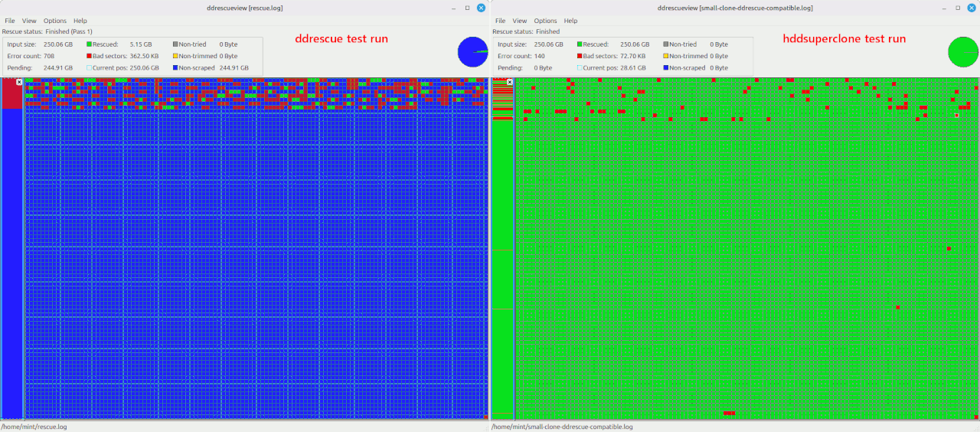Click title bar 'ddrescueview [small-clone-ddrescue-compatible.log]'

pyautogui.click(x=735, y=8)
